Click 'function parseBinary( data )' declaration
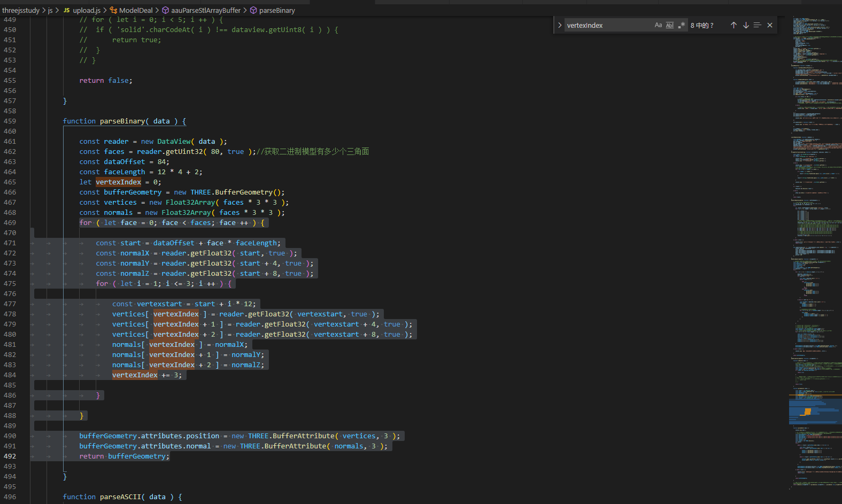 pos(124,121)
